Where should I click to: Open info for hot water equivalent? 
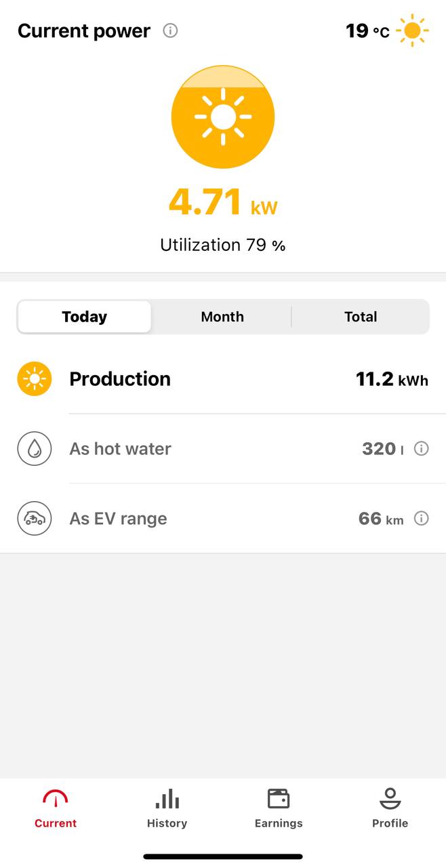coord(422,449)
